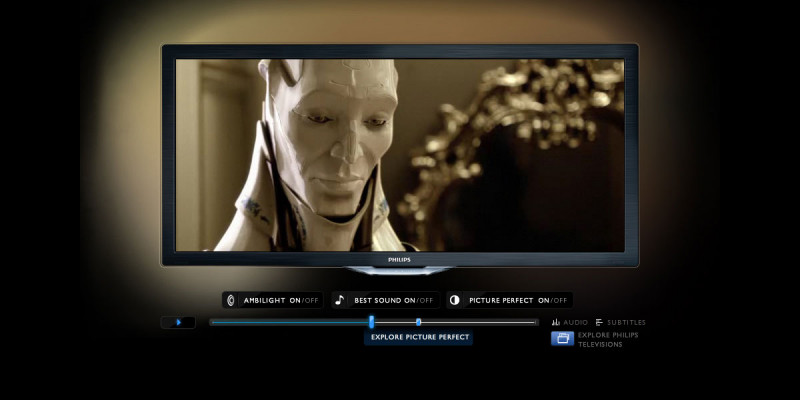
Task: Toggle Picture Perfect ON/OFF
Action: [x=509, y=300]
